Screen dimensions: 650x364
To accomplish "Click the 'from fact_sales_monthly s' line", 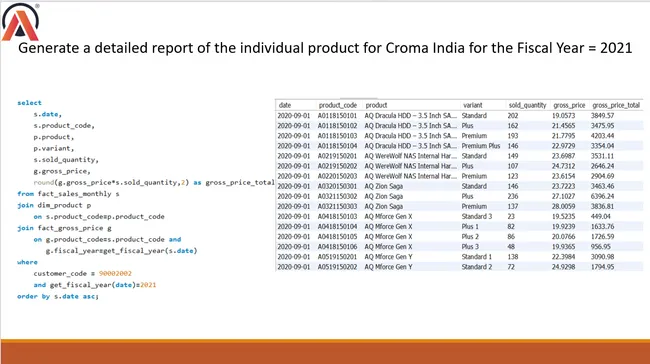I will pyautogui.click(x=68, y=194).
